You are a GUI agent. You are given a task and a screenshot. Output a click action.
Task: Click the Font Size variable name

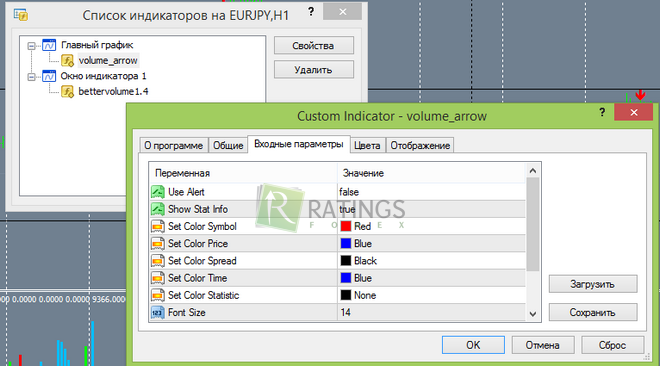(186, 313)
